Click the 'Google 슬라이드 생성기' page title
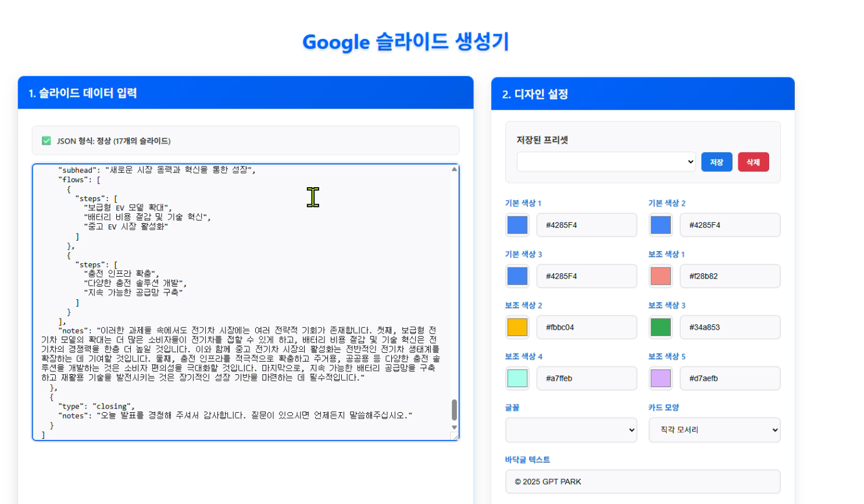The height and width of the screenshot is (504, 864). point(406,42)
